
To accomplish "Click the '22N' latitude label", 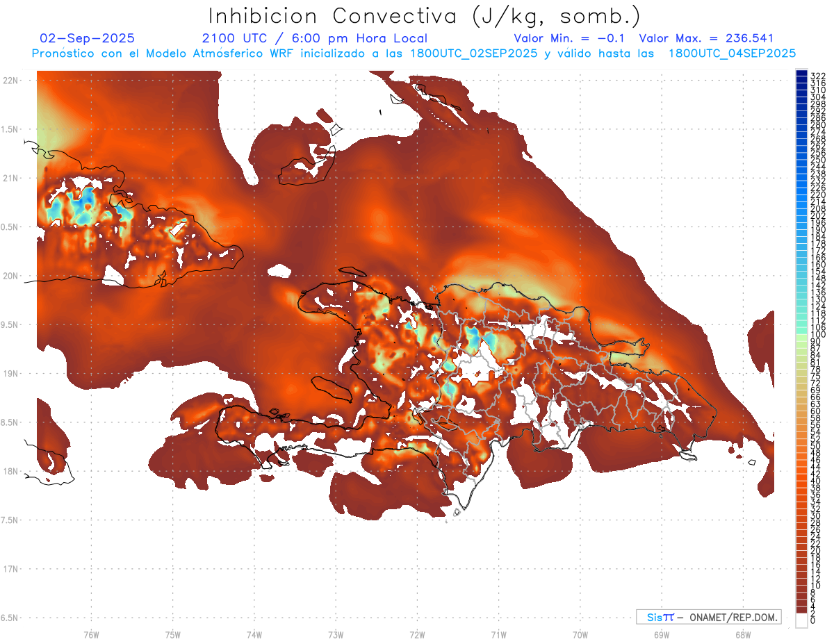I will [x=10, y=81].
